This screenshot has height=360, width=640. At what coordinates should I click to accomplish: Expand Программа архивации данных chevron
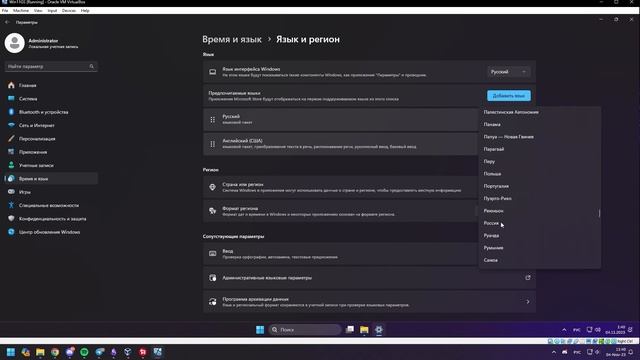click(x=528, y=302)
